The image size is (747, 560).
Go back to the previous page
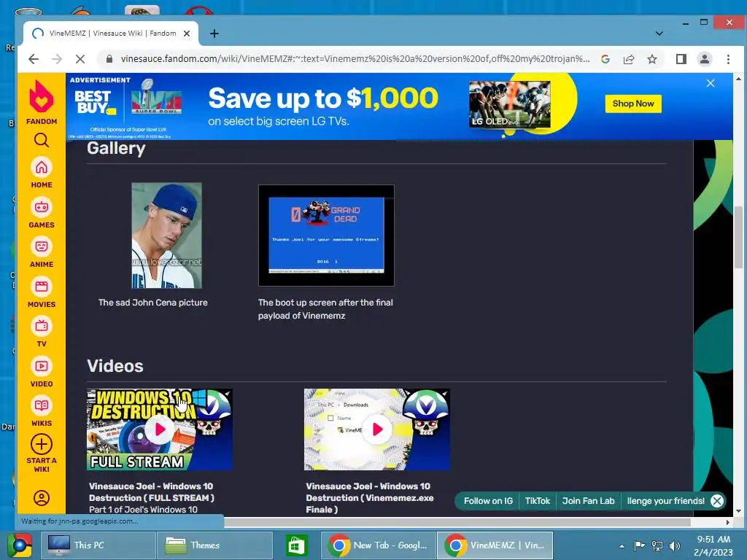[x=34, y=59]
